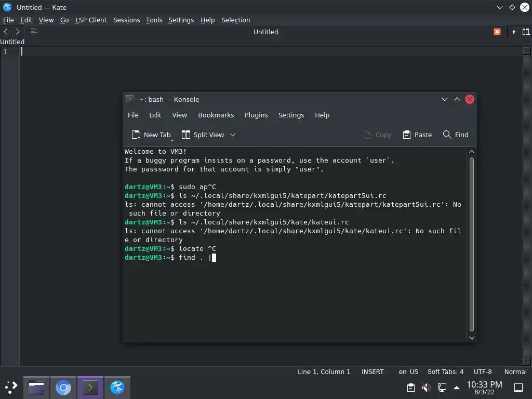Click the Paste button in Konsole
This screenshot has height=399, width=532.
[x=417, y=135]
